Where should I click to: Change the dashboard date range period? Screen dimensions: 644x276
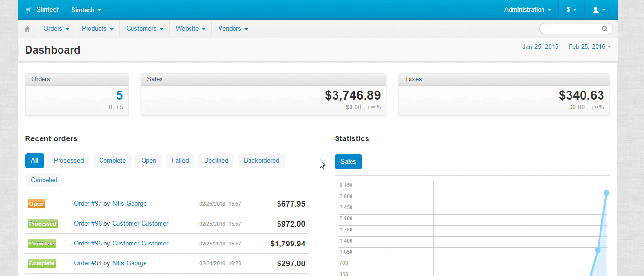pyautogui.click(x=566, y=47)
